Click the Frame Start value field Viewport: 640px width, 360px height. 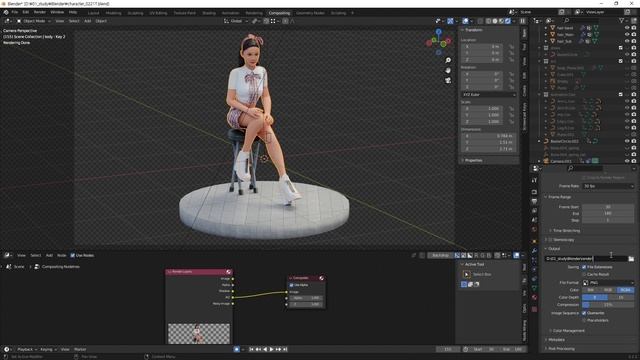click(x=608, y=207)
